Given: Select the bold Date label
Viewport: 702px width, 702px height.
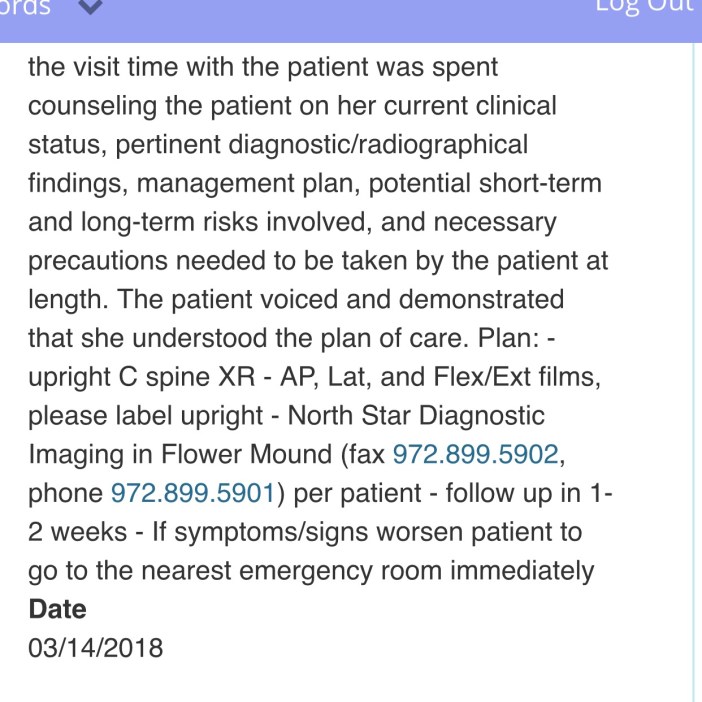Looking at the screenshot, I should [58, 609].
